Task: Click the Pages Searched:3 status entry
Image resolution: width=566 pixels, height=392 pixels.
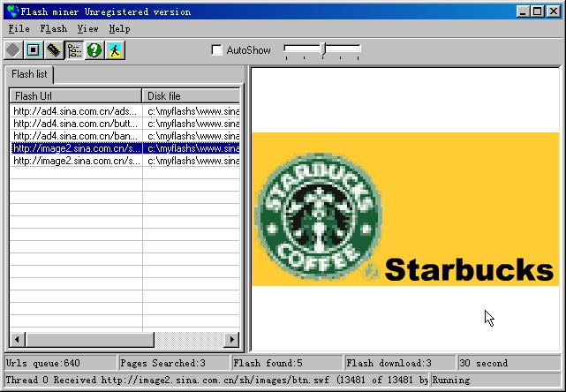Action: pos(174,363)
